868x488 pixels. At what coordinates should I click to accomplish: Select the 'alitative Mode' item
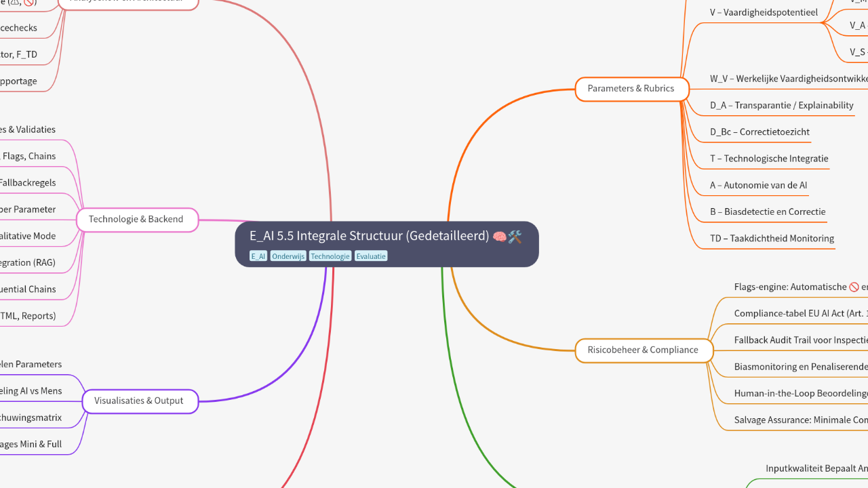tap(28, 236)
